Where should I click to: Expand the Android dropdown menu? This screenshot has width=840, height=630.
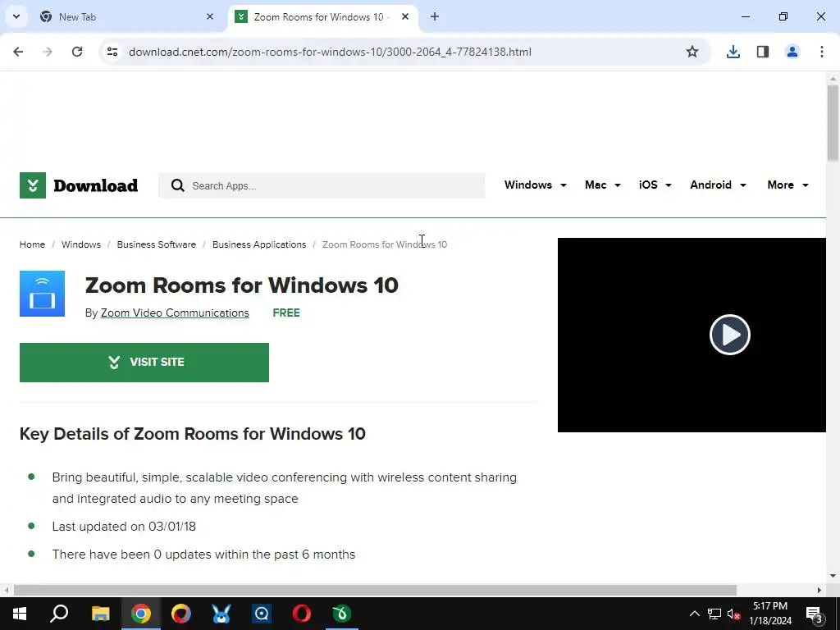pos(719,185)
